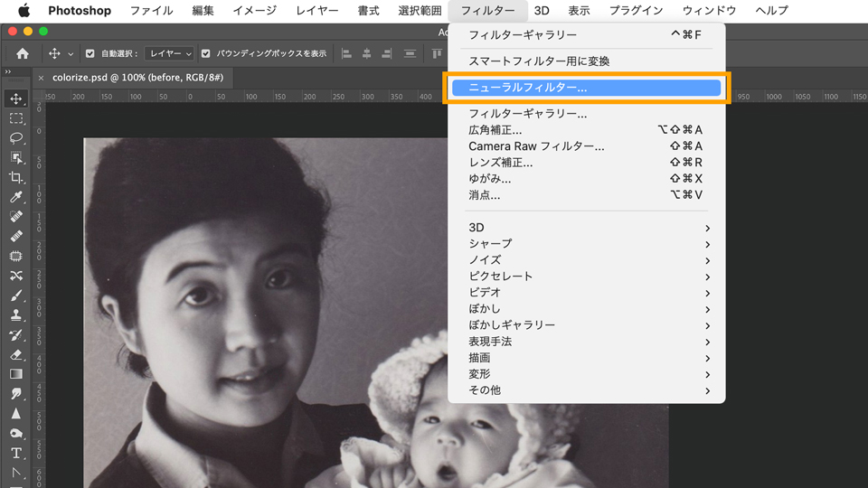Select the Spot Healing Brush tool
This screenshot has width=868, height=488.
click(x=16, y=216)
